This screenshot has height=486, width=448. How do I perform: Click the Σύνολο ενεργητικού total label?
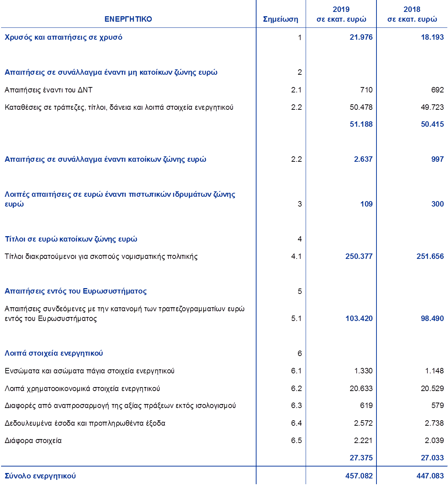pos(40,476)
